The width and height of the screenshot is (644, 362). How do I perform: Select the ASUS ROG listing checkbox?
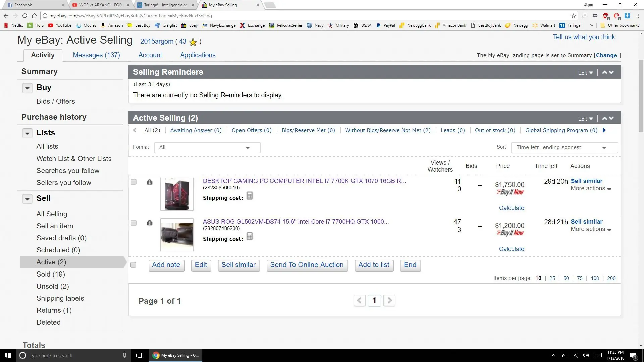pos(133,223)
